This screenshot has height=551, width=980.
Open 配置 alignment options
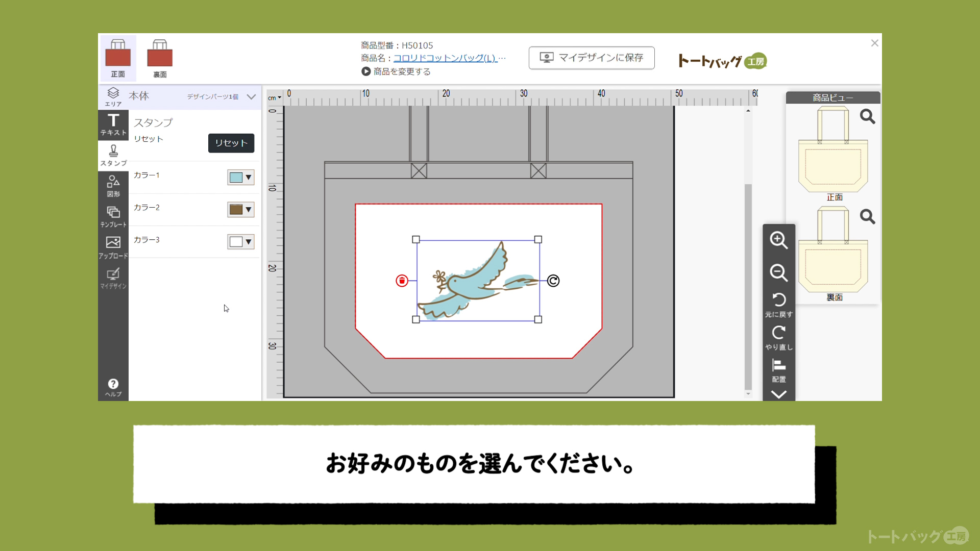779,370
